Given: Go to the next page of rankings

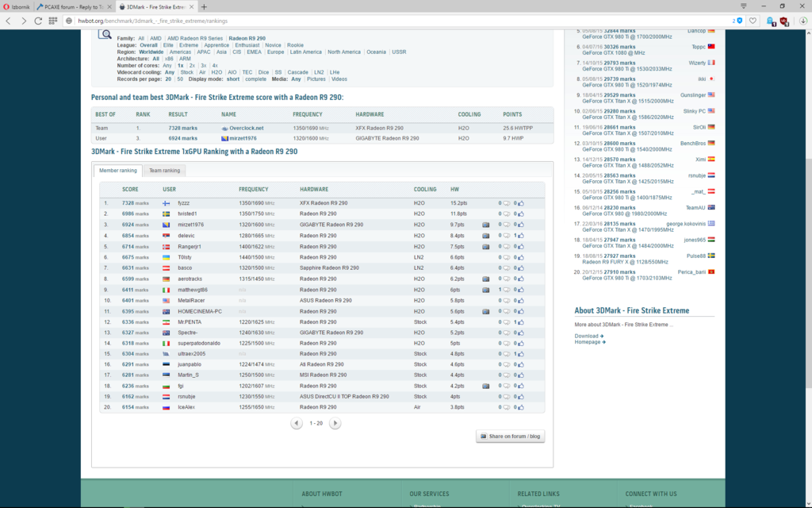Looking at the screenshot, I should coord(335,424).
